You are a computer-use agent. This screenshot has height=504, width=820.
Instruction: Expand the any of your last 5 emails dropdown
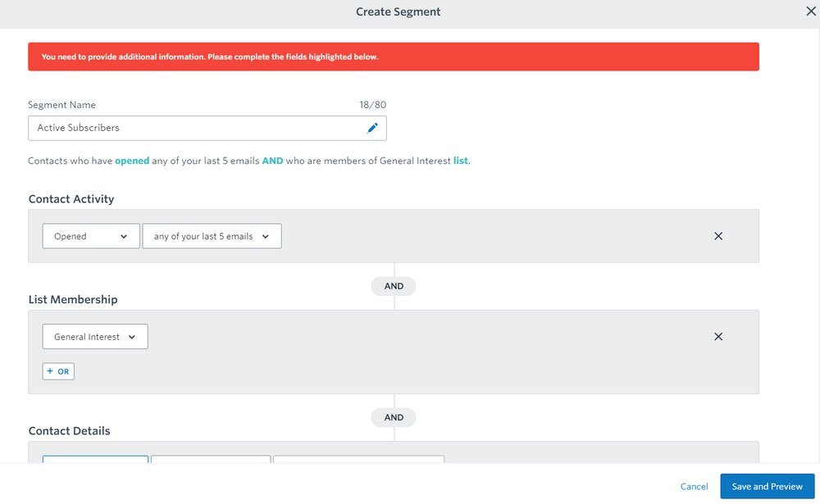tap(212, 236)
